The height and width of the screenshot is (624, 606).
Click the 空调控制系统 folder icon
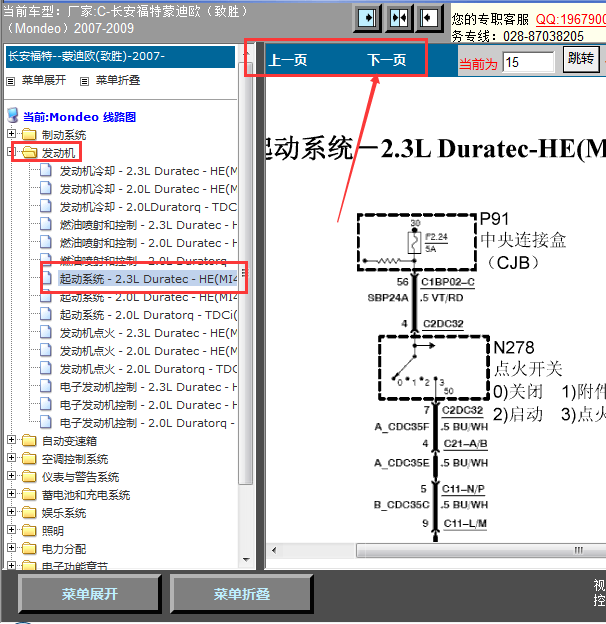(x=29, y=458)
